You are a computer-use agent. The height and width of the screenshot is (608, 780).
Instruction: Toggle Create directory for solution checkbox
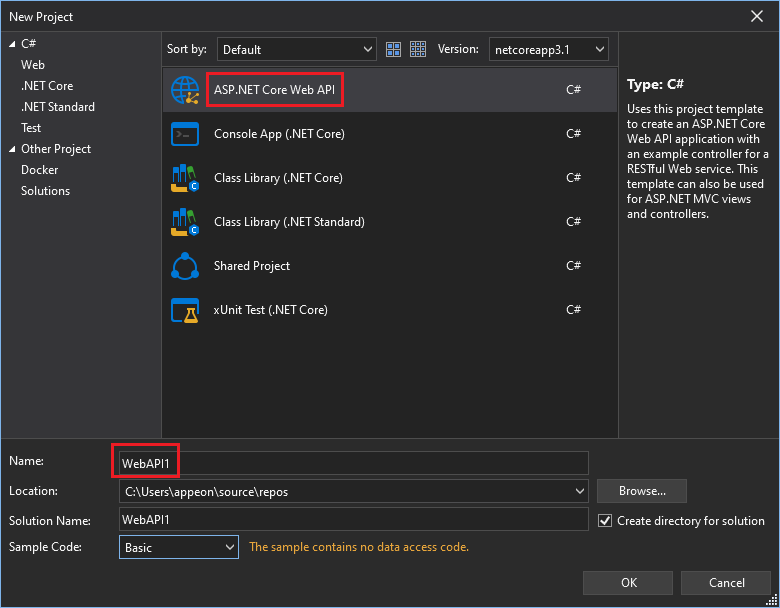point(605,521)
